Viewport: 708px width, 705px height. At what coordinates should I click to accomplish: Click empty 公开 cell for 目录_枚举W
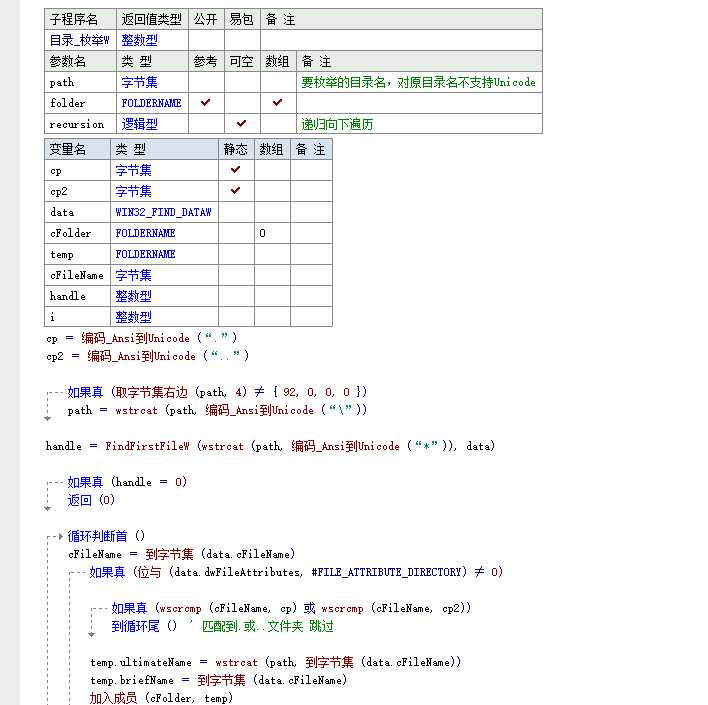[206, 40]
